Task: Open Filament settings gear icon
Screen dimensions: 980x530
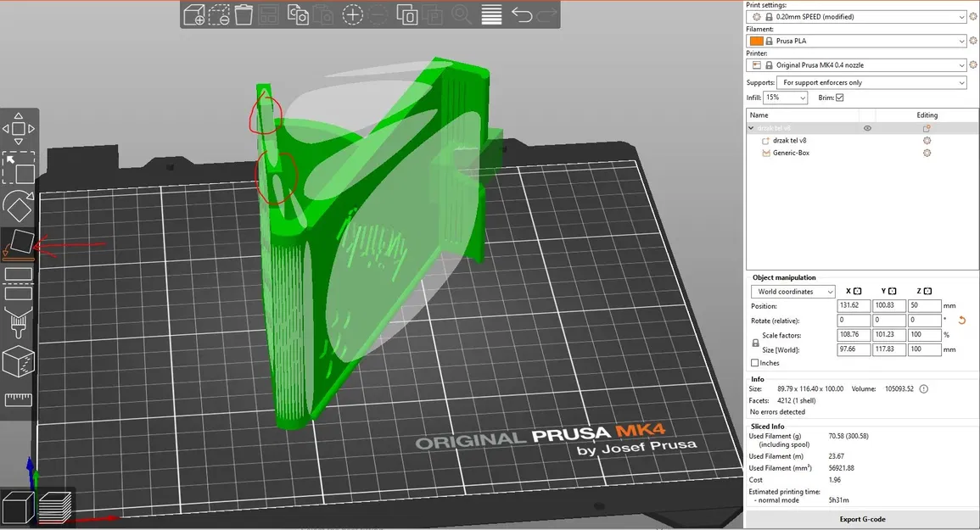Action: (972, 41)
